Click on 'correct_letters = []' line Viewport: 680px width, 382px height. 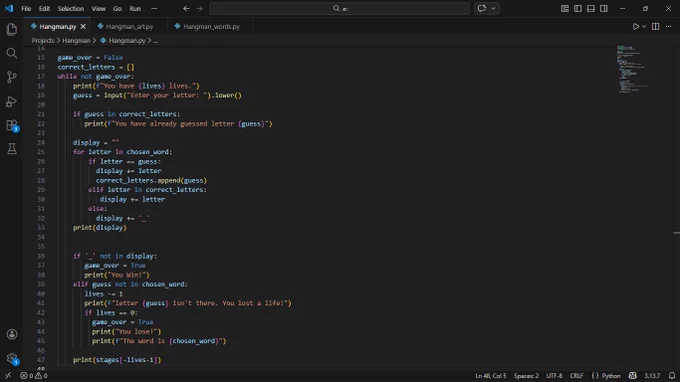(x=96, y=67)
